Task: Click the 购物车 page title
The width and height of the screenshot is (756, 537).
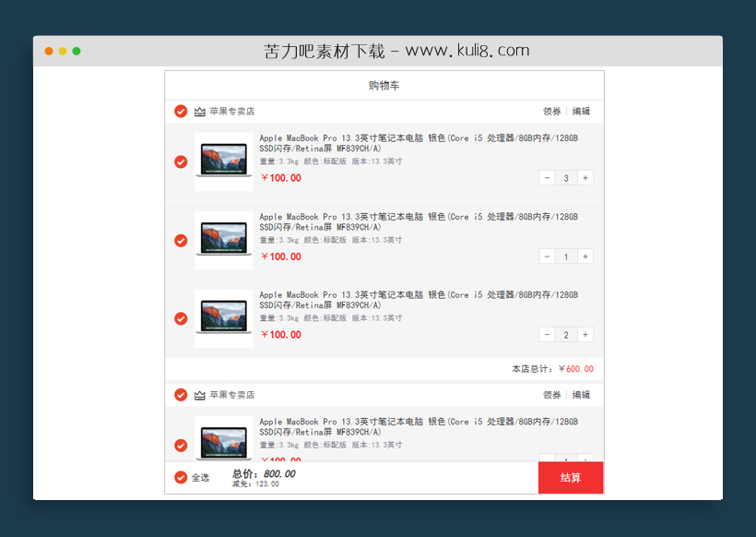Action: (x=384, y=84)
